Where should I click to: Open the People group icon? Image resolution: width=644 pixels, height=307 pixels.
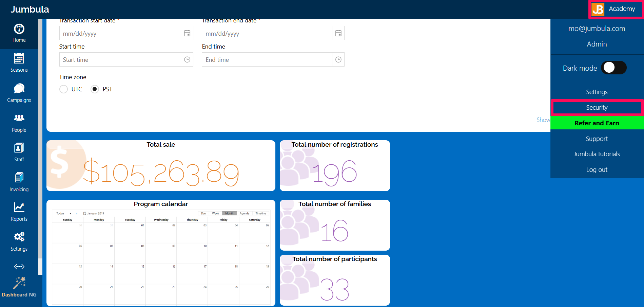(19, 118)
